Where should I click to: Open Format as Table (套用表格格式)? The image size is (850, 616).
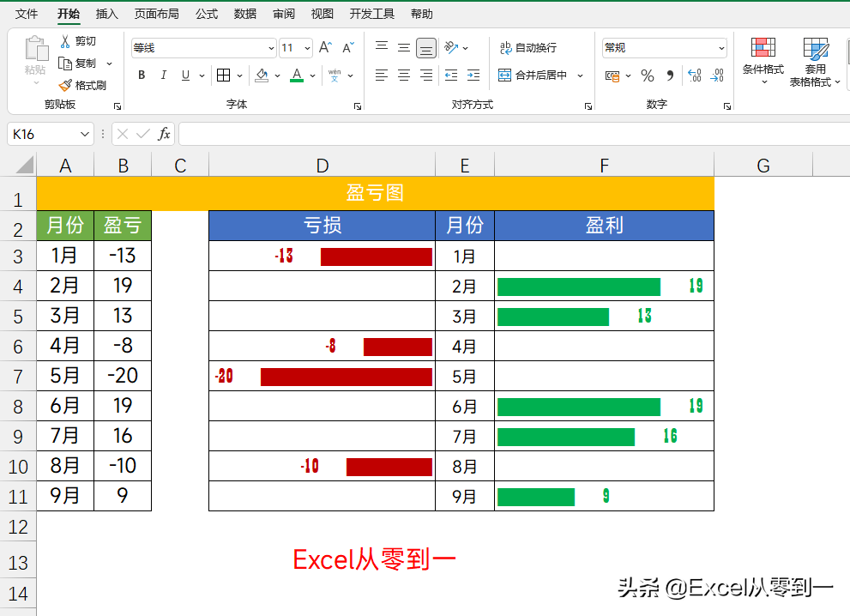point(815,62)
